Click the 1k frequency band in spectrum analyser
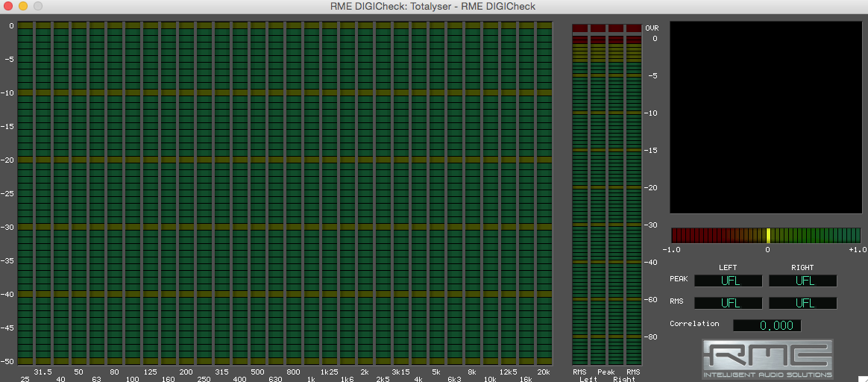Image resolution: width=868 pixels, height=382 pixels. tap(311, 192)
